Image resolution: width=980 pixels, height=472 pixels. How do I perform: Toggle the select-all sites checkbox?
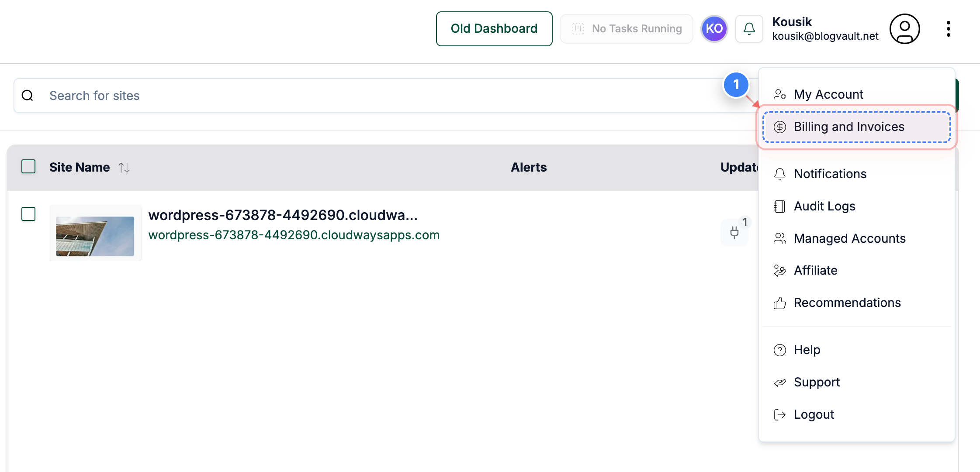pos(28,167)
